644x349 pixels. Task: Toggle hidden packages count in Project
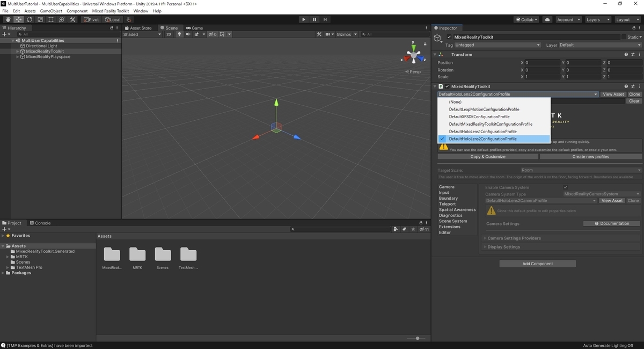tap(424, 229)
